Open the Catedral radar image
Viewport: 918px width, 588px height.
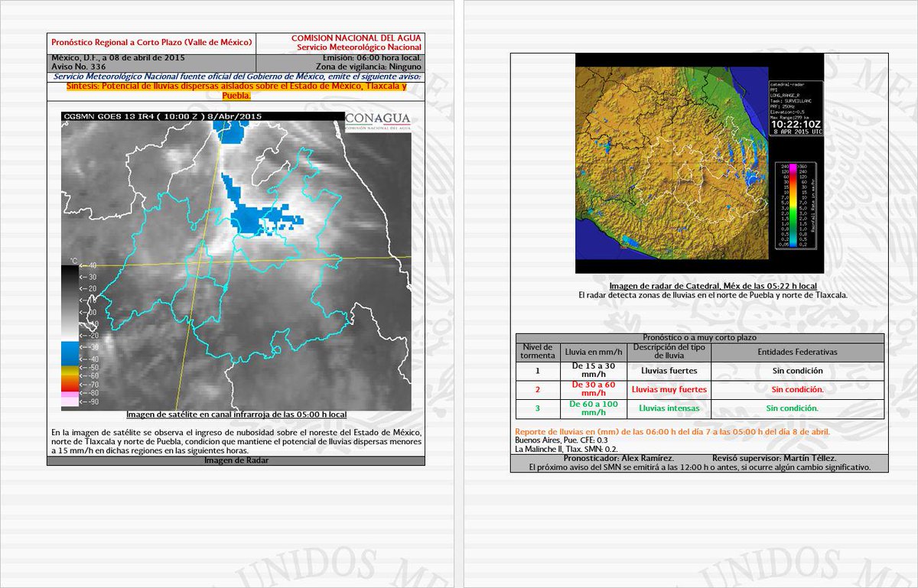[699, 163]
